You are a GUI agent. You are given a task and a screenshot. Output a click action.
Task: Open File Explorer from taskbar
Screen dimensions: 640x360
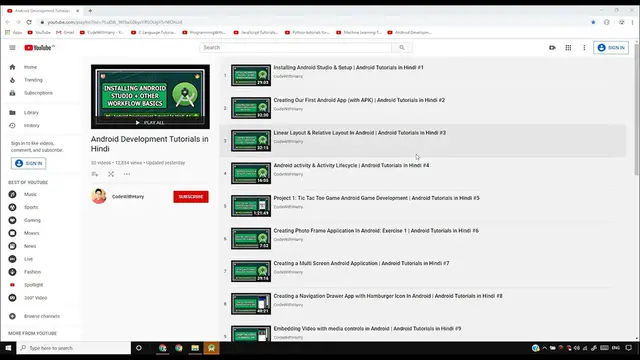(x=195, y=348)
